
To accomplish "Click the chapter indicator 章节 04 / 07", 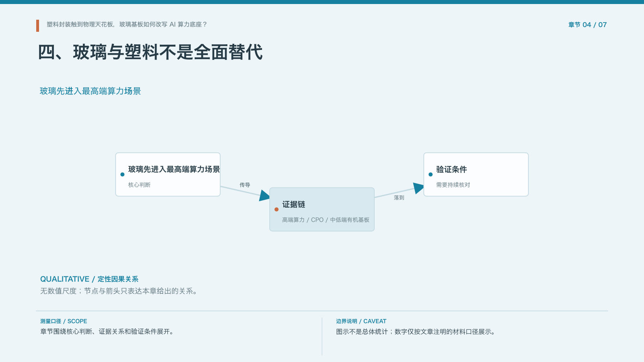I will point(587,25).
